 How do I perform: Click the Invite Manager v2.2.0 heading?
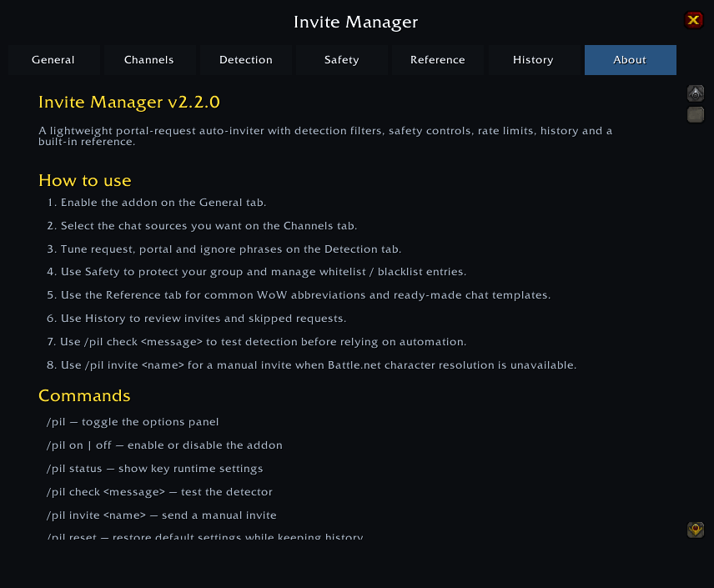click(x=128, y=102)
